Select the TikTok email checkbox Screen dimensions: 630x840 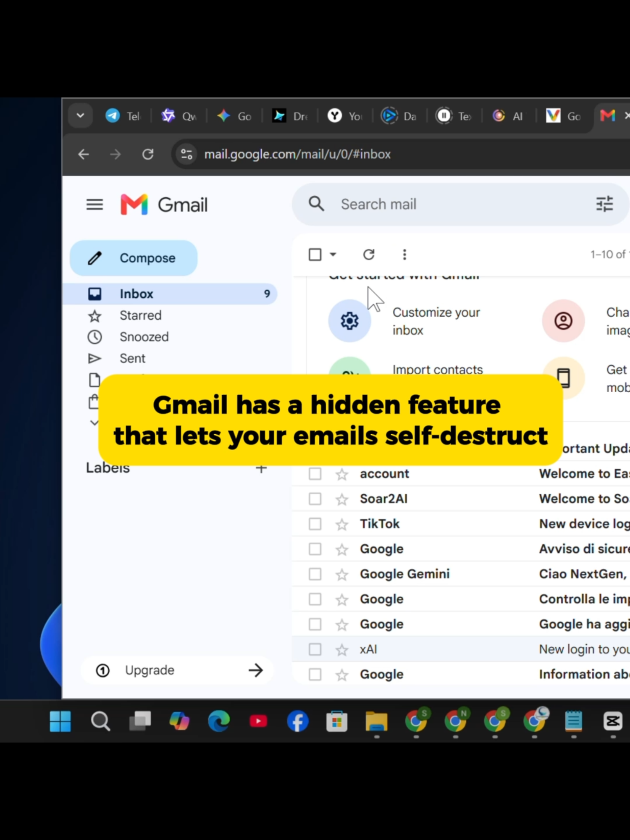coord(315,524)
